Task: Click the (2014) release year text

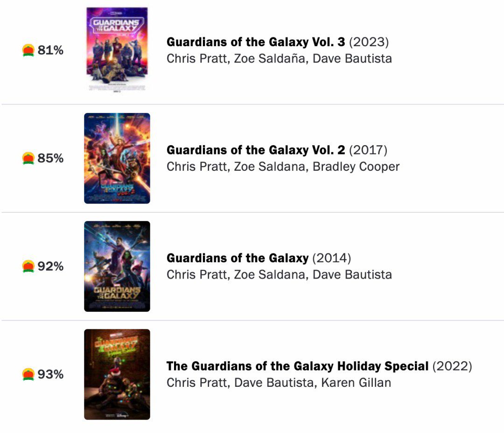Action: point(331,258)
